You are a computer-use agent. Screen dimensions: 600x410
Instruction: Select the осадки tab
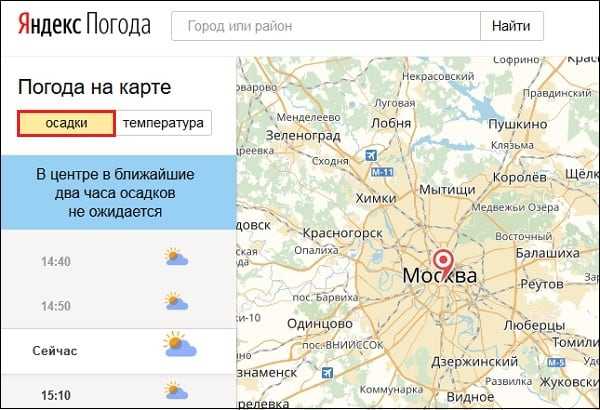pyautogui.click(x=66, y=123)
